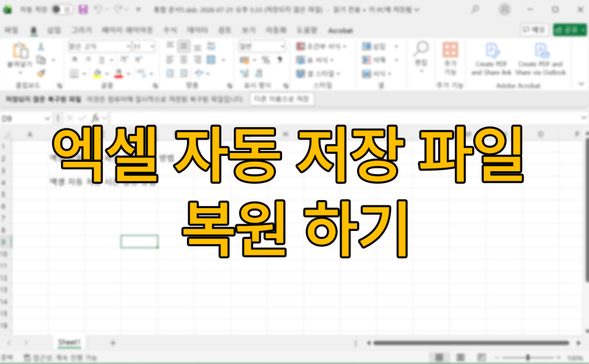Click the 메모 comments button

pyautogui.click(x=534, y=29)
